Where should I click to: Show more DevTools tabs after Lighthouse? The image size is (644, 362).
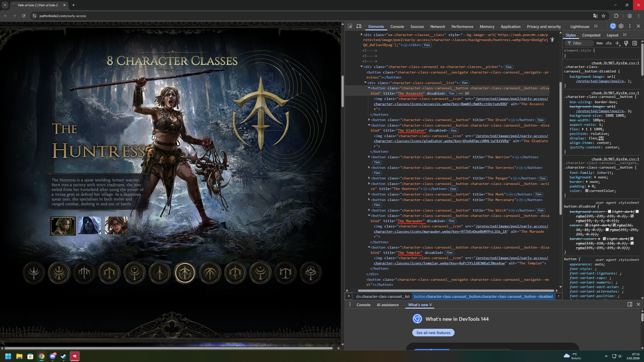pos(596,26)
